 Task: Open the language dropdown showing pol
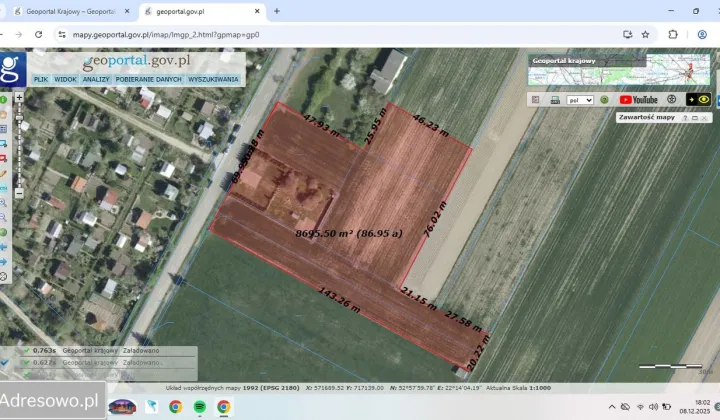[x=580, y=100]
